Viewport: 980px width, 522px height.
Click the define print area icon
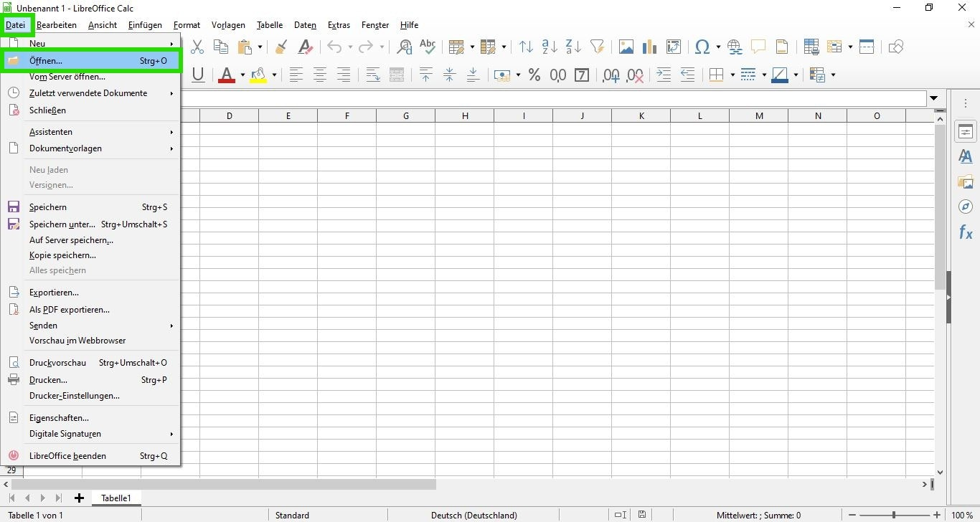pyautogui.click(x=811, y=47)
